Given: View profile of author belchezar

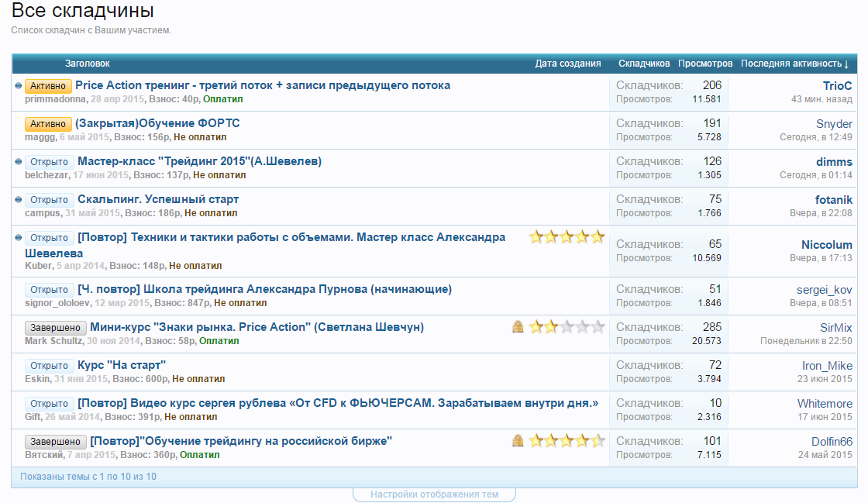Looking at the screenshot, I should tap(46, 175).
